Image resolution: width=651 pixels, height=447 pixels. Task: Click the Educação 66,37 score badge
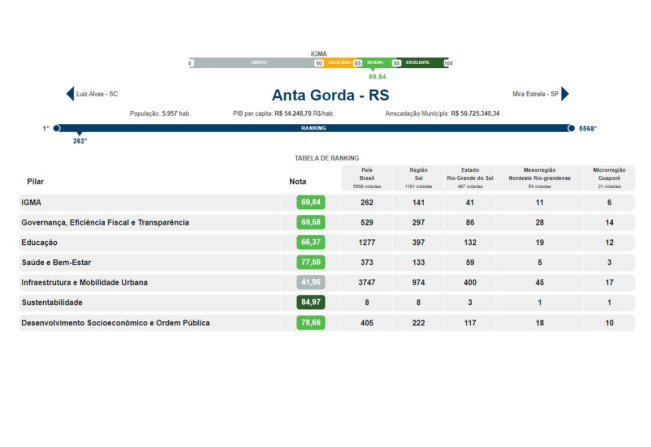click(x=311, y=242)
